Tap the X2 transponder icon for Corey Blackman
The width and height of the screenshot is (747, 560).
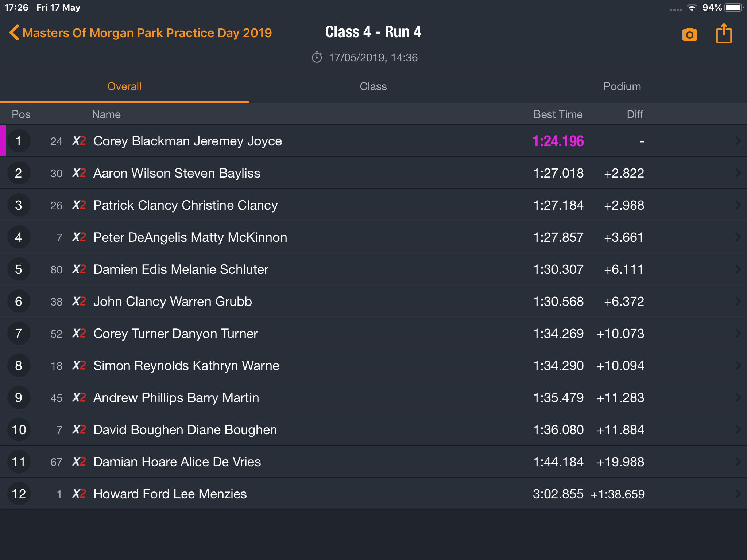(79, 141)
